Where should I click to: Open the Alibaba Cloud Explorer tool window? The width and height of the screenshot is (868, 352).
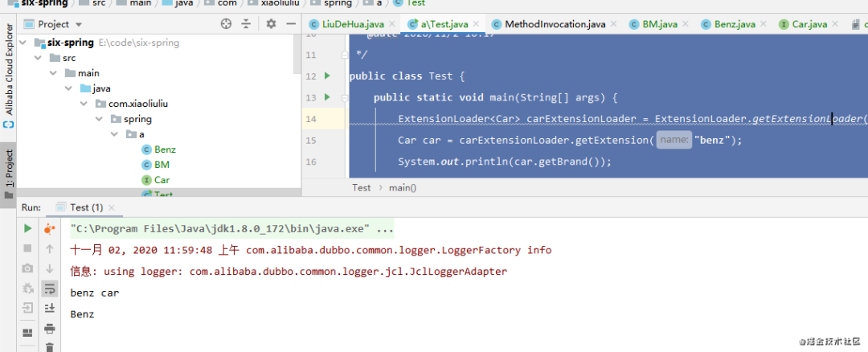pyautogui.click(x=8, y=76)
